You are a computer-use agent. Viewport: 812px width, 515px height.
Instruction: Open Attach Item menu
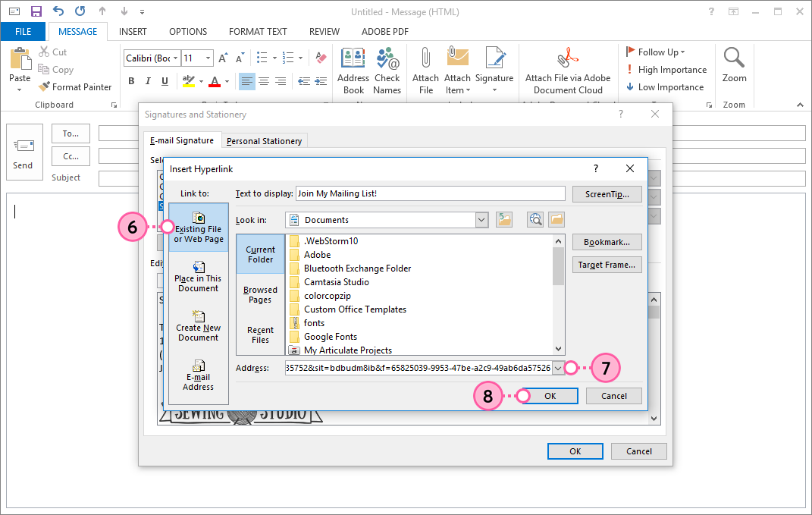coord(458,71)
